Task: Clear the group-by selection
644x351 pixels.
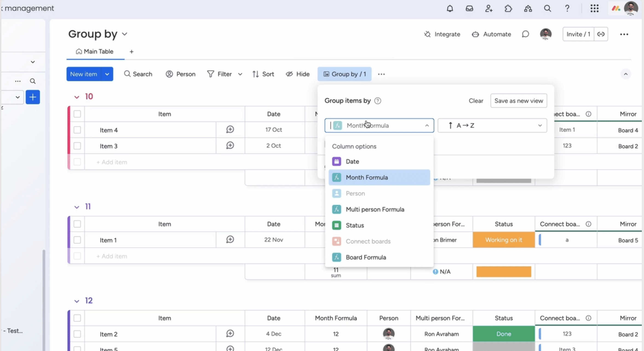Action: tap(476, 101)
